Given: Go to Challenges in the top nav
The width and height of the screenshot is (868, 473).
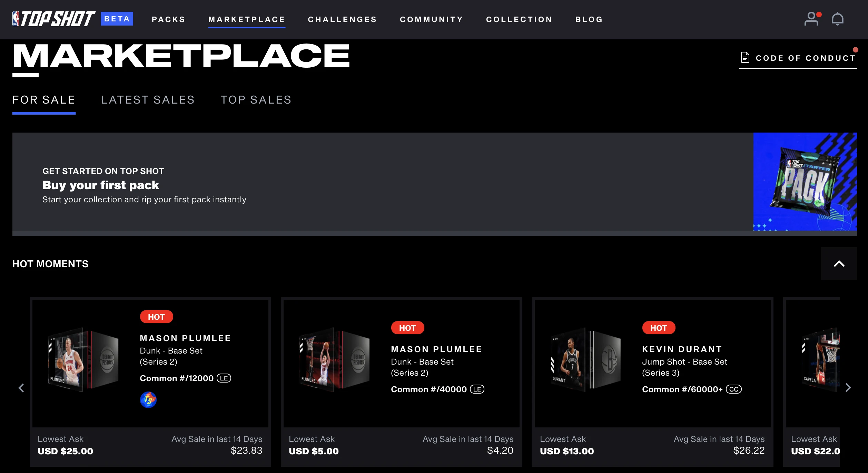Looking at the screenshot, I should coord(342,19).
